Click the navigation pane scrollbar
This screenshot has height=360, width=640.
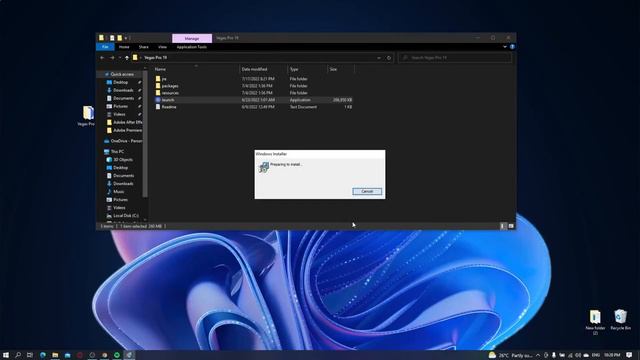[145, 135]
